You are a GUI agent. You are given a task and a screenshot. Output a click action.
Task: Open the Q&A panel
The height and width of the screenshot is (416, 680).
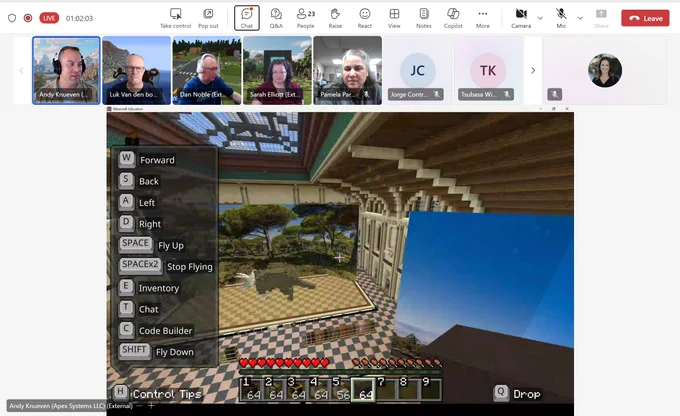(x=276, y=18)
